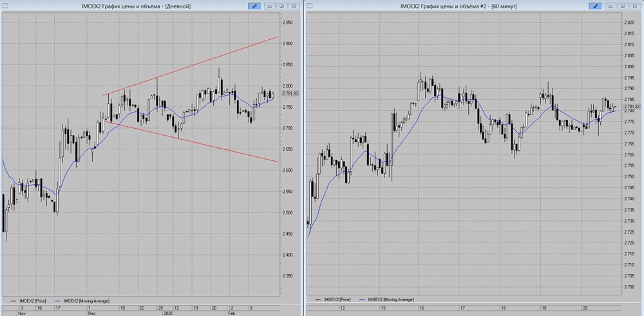Image resolution: width=644 pixels, height=316 pixels.
Task: Click the date label 26 on the daily time axis
Action: coord(214,308)
